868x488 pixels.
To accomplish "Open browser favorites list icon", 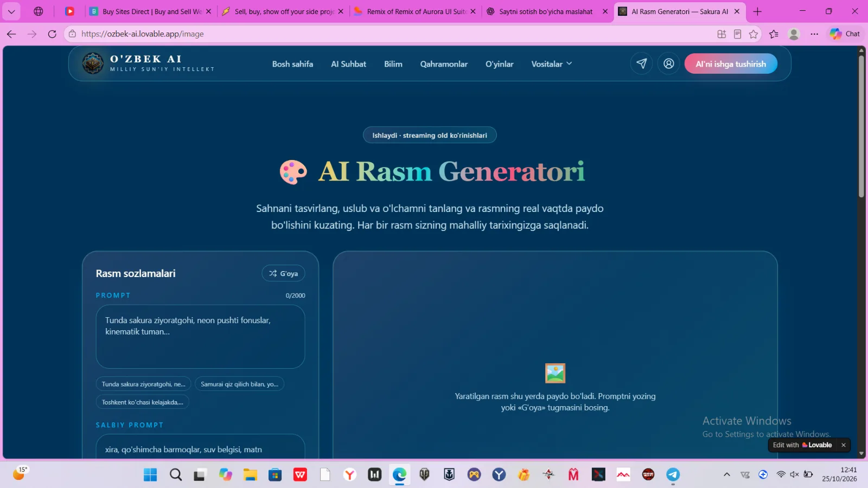I will pos(774,34).
